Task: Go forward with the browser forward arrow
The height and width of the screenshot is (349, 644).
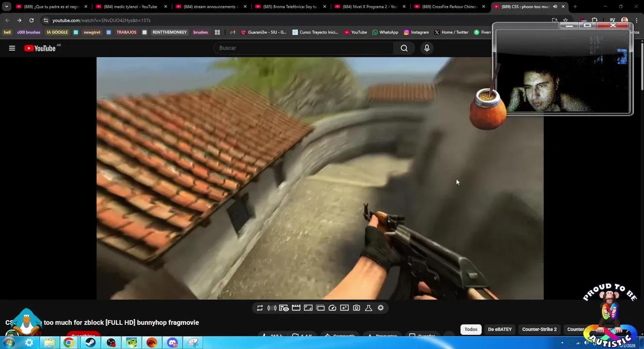Action: point(19,20)
